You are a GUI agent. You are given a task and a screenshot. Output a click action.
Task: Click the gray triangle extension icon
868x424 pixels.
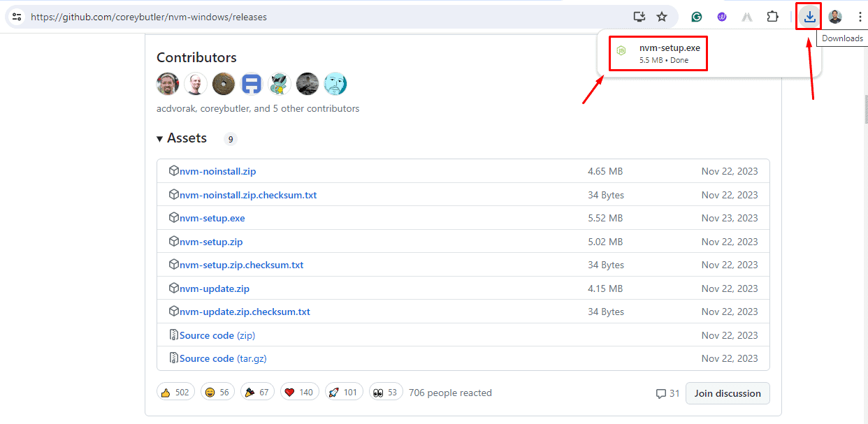click(x=747, y=17)
